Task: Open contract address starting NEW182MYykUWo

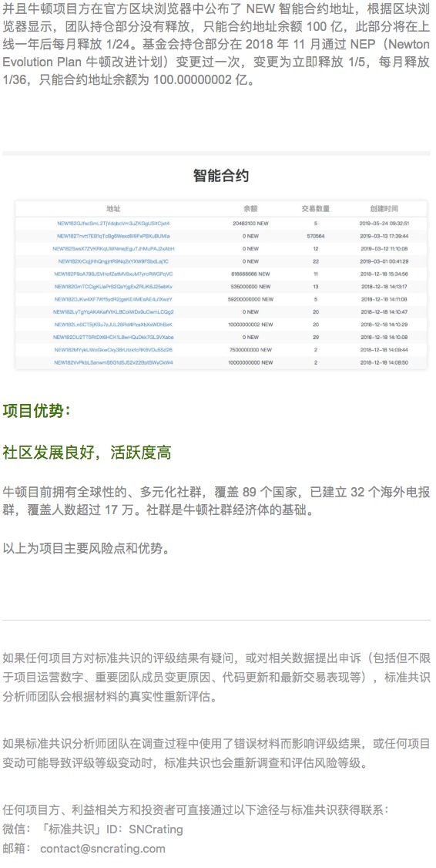Action: coord(113,350)
